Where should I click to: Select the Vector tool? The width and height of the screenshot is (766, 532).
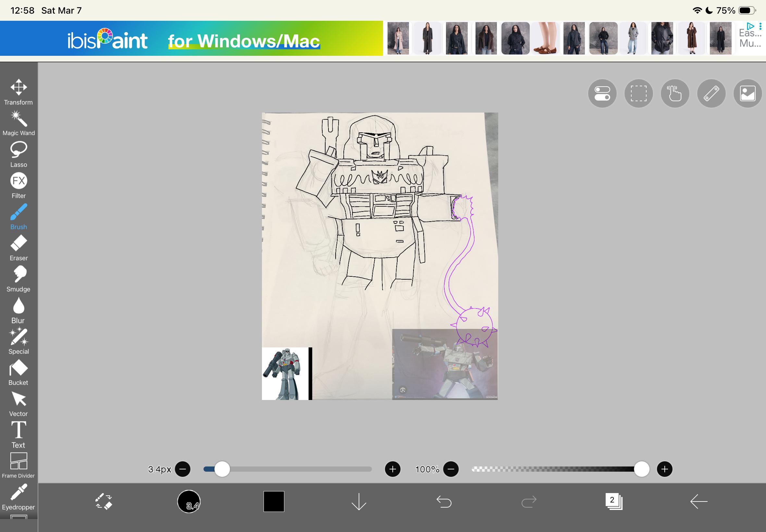pyautogui.click(x=19, y=404)
